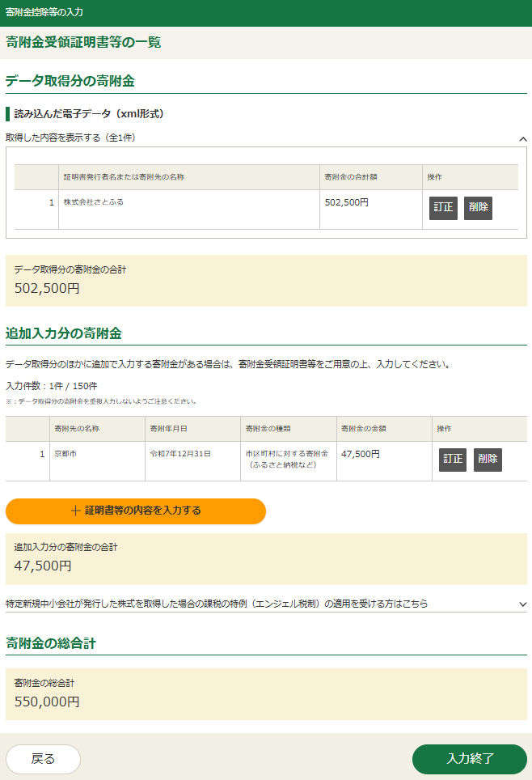Remove the 京都市 donation with 削除
The width and height of the screenshot is (532, 780).
488,460
